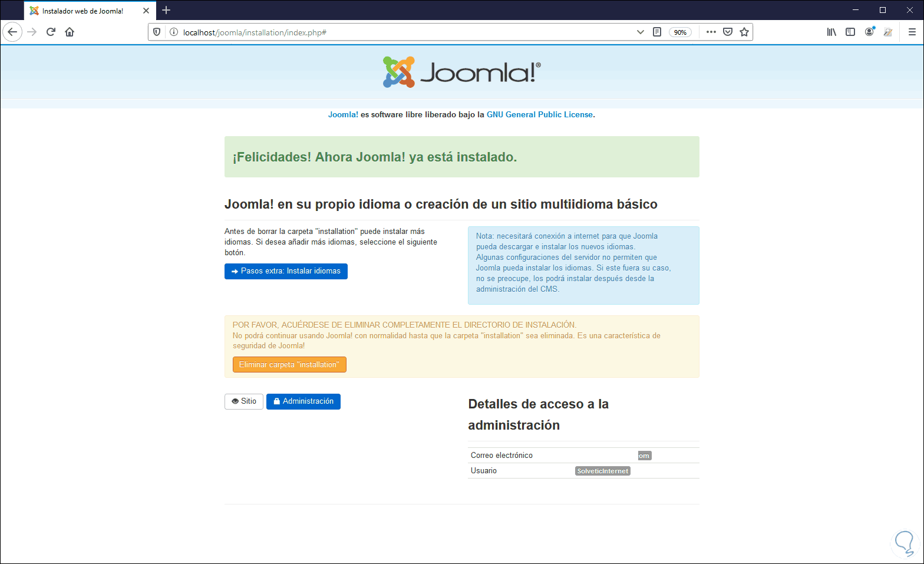Open the page actions menu
The image size is (924, 564).
[711, 32]
